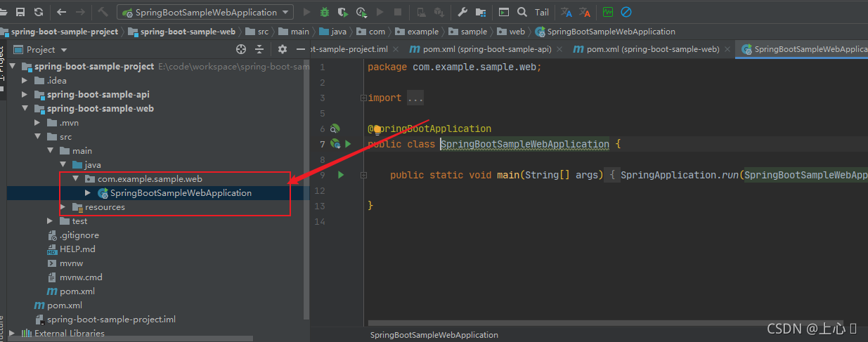Image resolution: width=868 pixels, height=342 pixels.
Task: Select breadcrumb folder 'main'
Action: (x=294, y=32)
